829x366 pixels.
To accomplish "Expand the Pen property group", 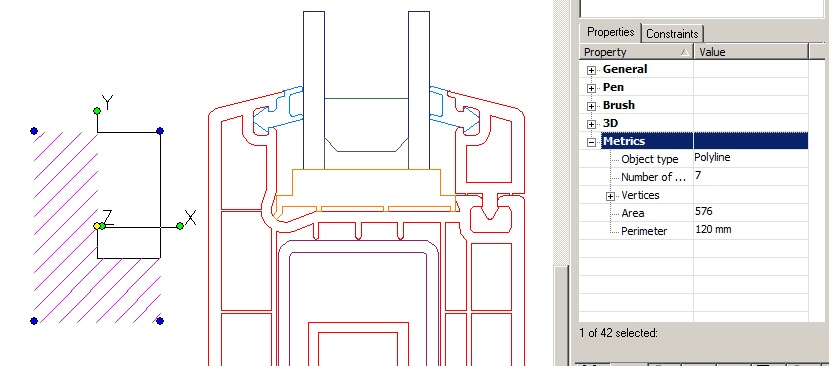I will (x=591, y=88).
